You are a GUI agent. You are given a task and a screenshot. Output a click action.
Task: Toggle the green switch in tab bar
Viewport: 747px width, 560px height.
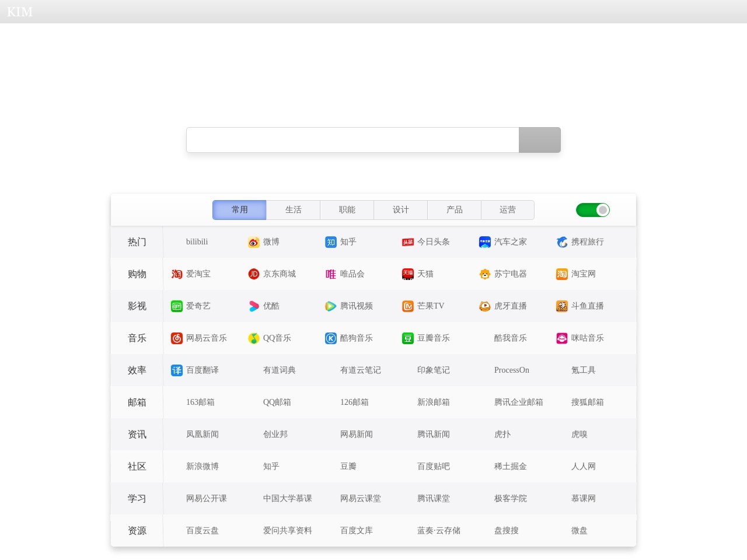(593, 210)
